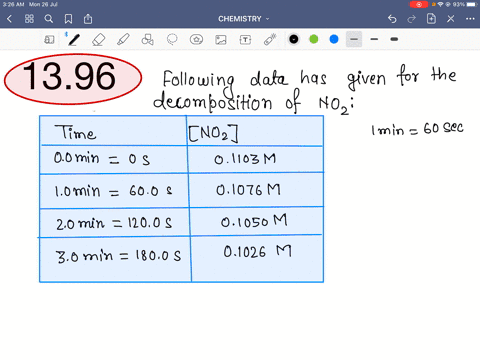Screen dimensions: 480x360
Task: Toggle the read-only mode icon
Action: (x=49, y=40)
